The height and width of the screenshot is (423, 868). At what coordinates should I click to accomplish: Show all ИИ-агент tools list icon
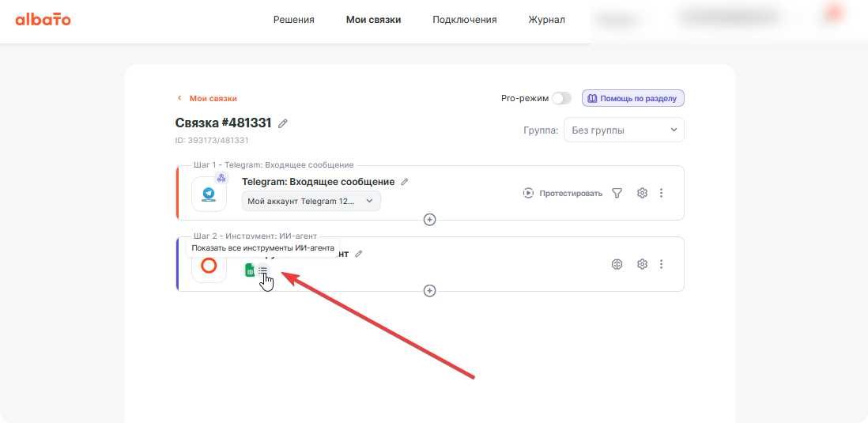(263, 270)
